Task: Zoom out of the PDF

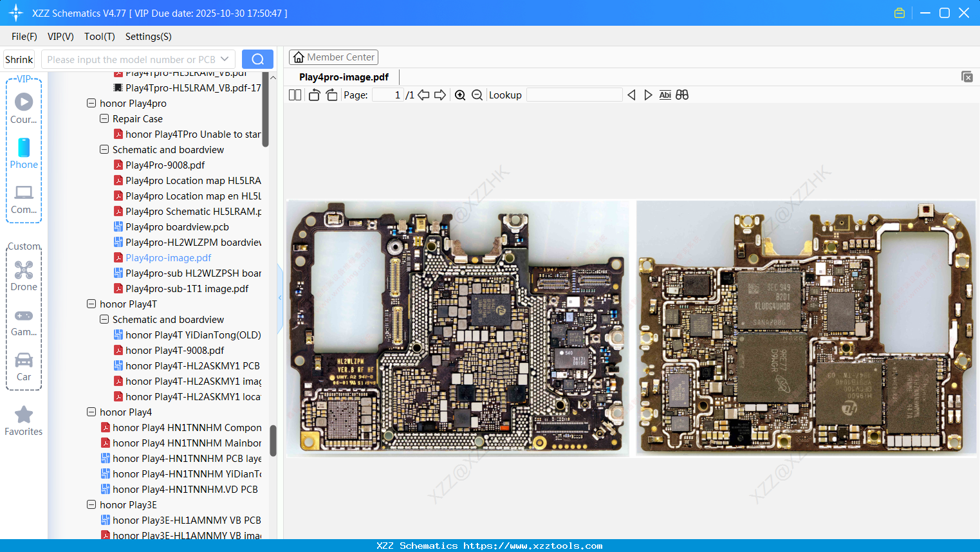Action: (477, 95)
